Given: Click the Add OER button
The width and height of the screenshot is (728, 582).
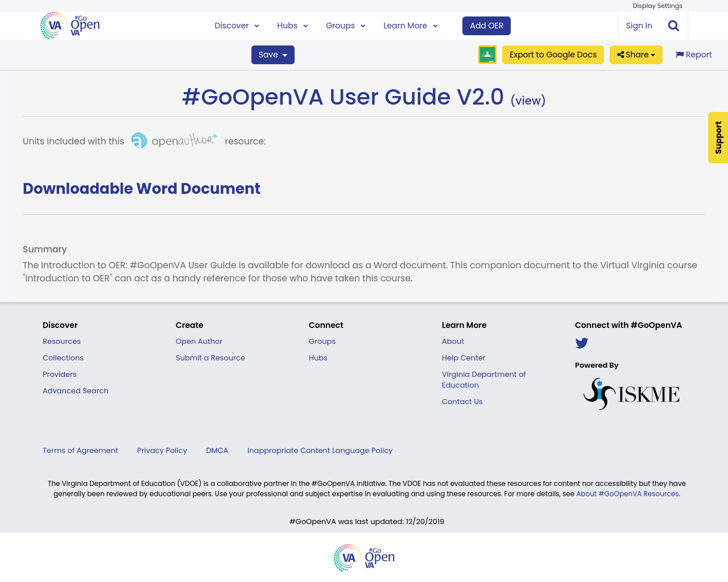Looking at the screenshot, I should (x=486, y=24).
